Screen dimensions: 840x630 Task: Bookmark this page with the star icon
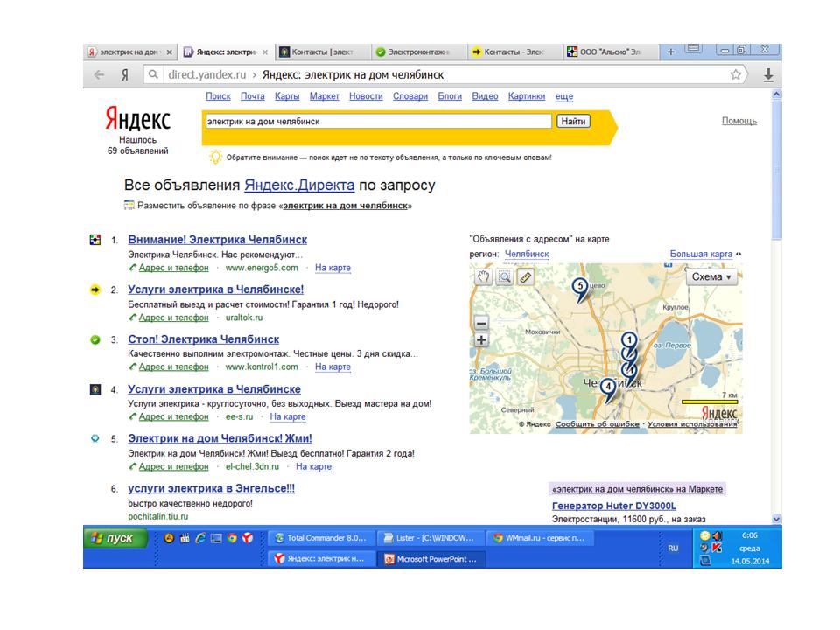click(736, 74)
